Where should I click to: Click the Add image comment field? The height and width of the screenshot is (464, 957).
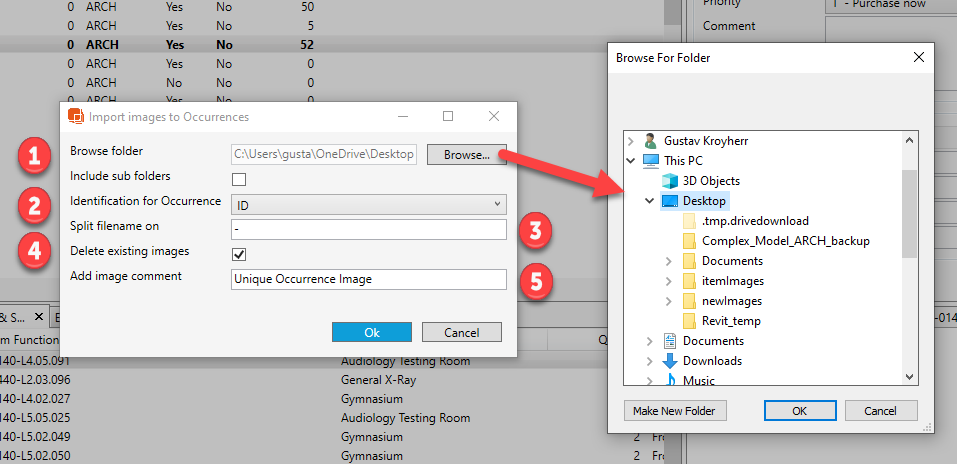point(368,279)
